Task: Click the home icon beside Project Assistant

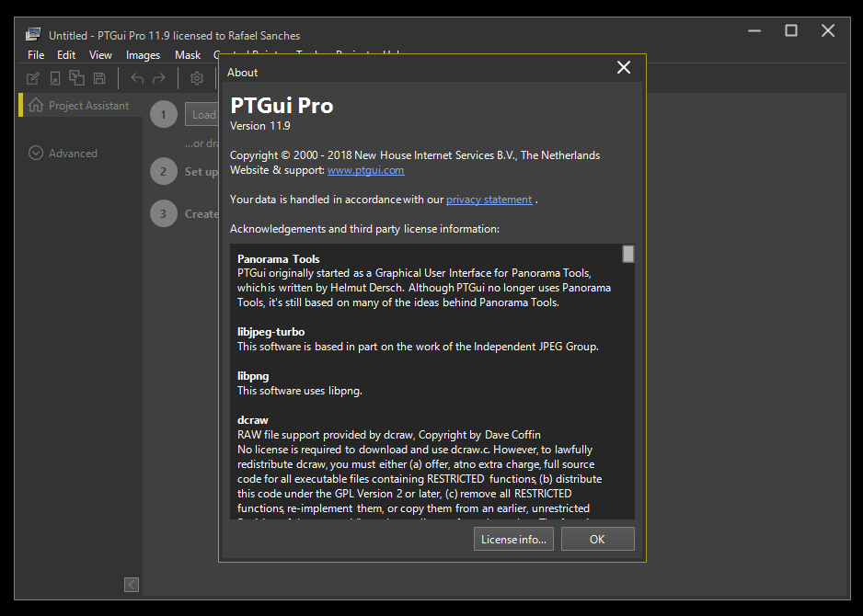Action: tap(36, 105)
